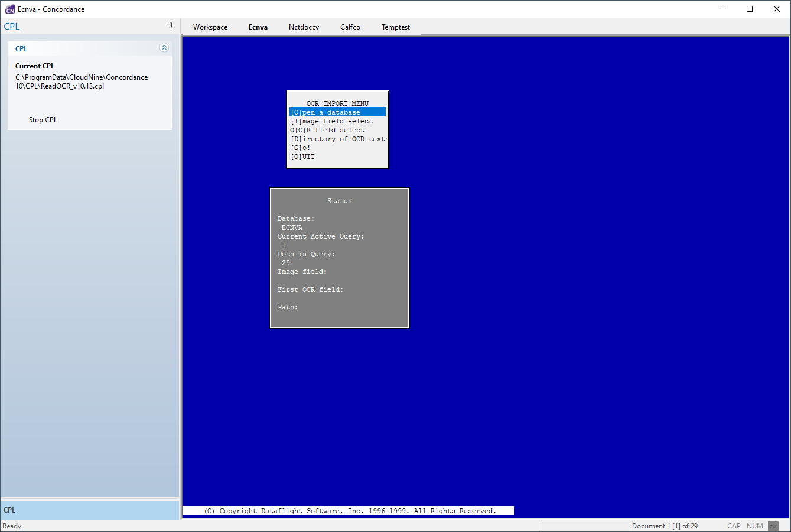Image resolution: width=791 pixels, height=532 pixels.
Task: Click the Current Active Query label
Action: point(321,236)
